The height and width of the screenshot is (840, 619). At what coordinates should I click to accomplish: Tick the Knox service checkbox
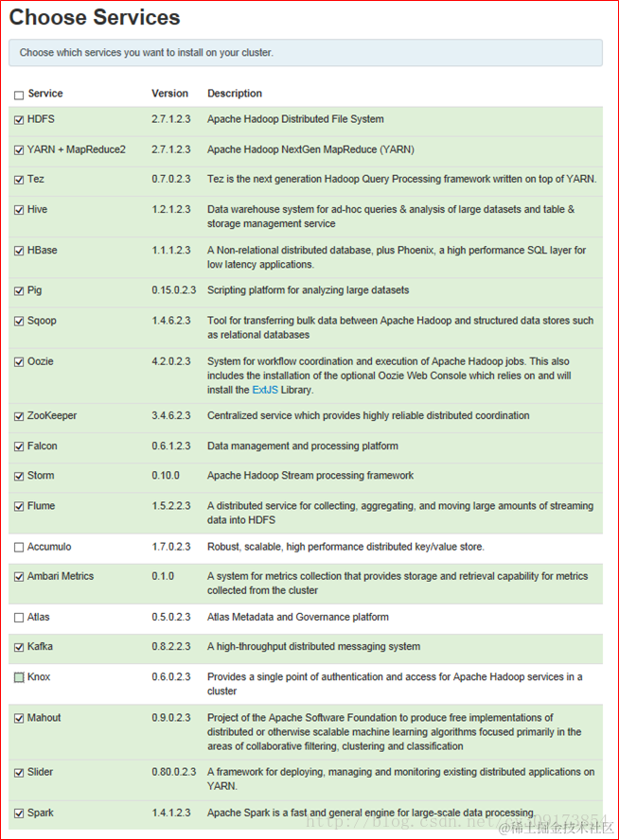[x=19, y=677]
